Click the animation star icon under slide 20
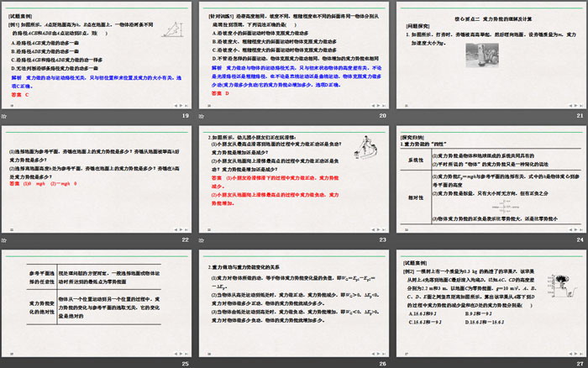Image resolution: width=588 pixels, height=368 pixels. [202, 116]
